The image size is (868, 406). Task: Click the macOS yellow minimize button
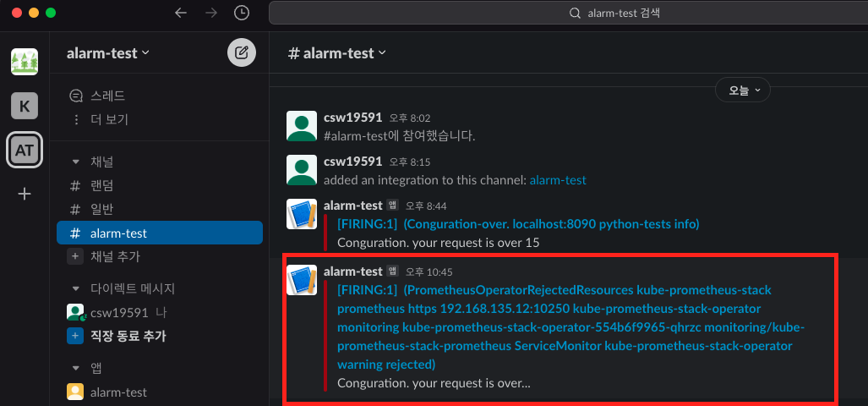point(34,13)
